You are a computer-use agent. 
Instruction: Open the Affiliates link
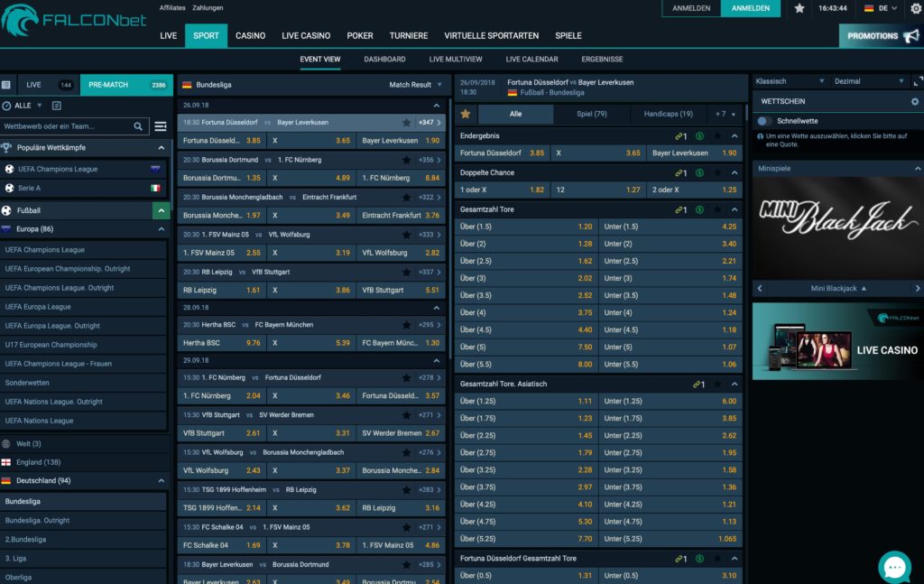(172, 7)
